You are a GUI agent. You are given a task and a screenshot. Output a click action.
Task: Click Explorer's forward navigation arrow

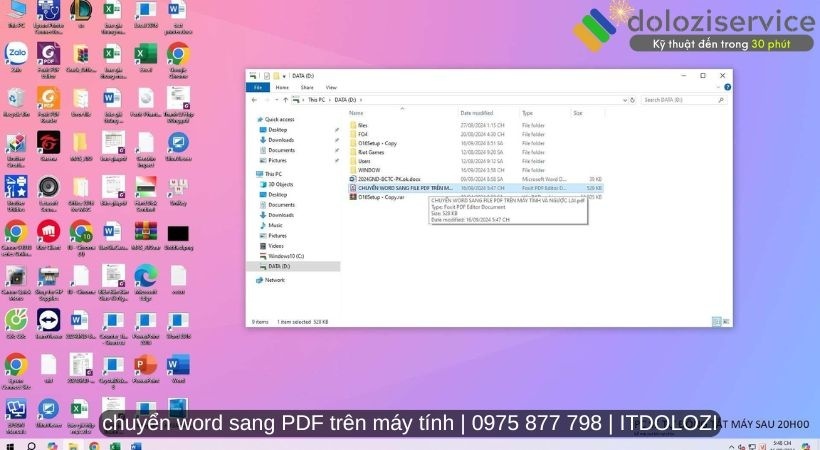tap(267, 100)
